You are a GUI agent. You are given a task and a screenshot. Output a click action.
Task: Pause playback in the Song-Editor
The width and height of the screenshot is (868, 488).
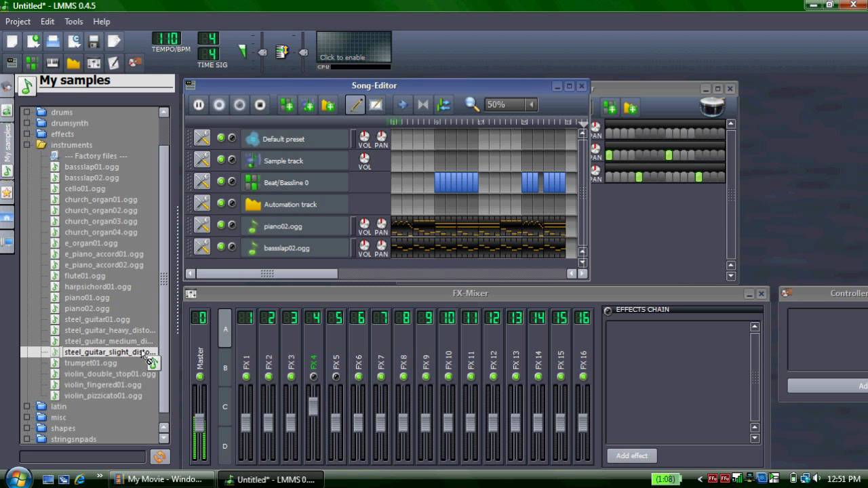point(199,105)
